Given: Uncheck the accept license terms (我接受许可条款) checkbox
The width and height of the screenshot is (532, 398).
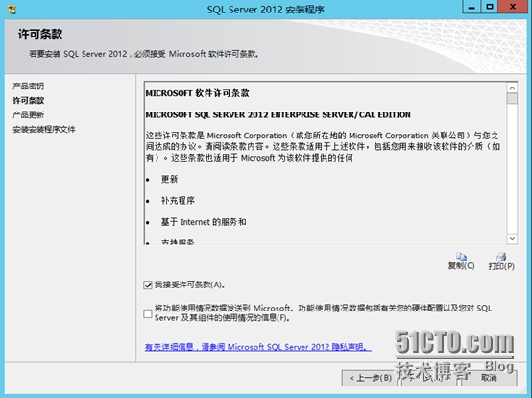Looking at the screenshot, I should 148,285.
